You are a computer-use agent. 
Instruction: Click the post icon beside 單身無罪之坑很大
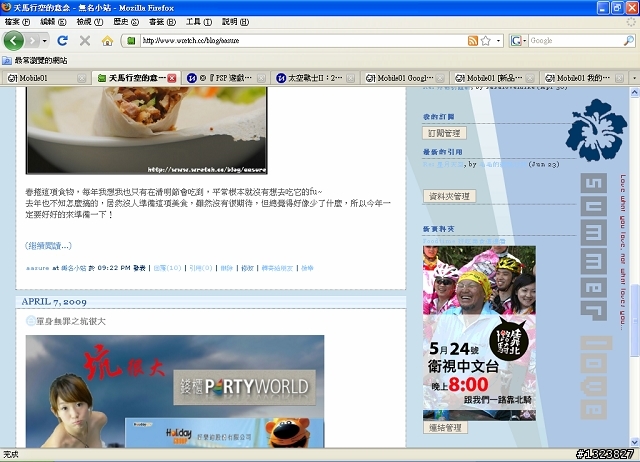(31, 321)
